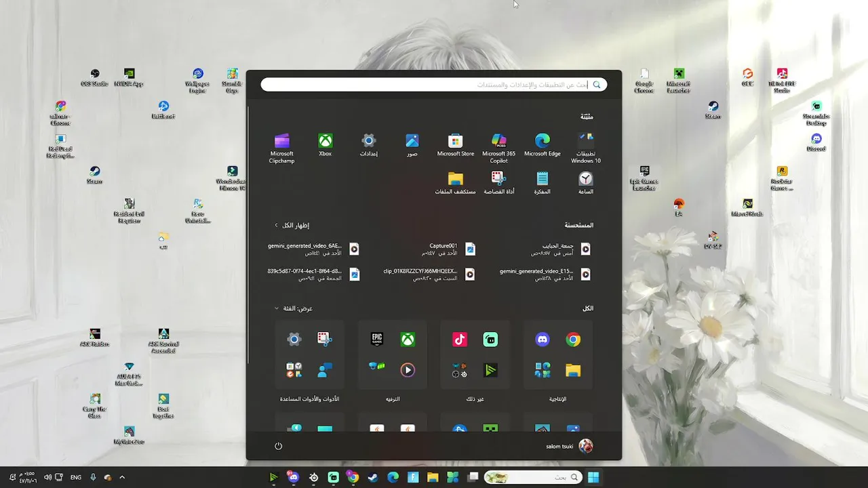Select Boat Together desktop icon
The image size is (868, 488).
(x=163, y=406)
